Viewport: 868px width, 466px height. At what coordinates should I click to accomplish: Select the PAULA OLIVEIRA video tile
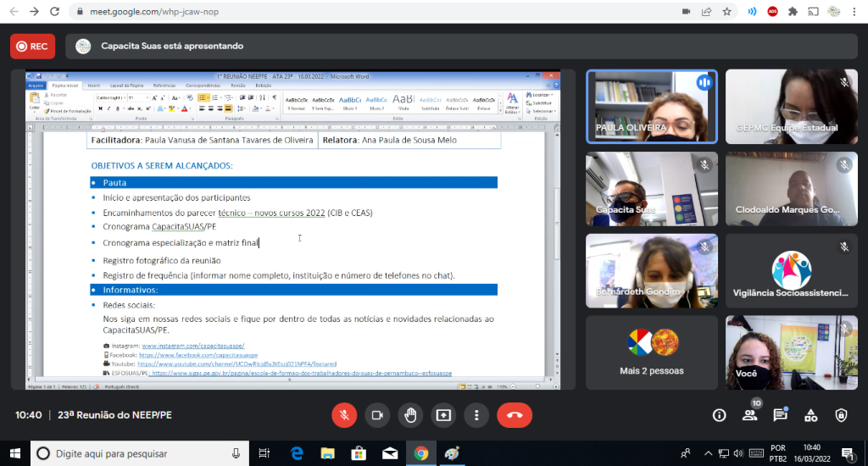click(651, 107)
